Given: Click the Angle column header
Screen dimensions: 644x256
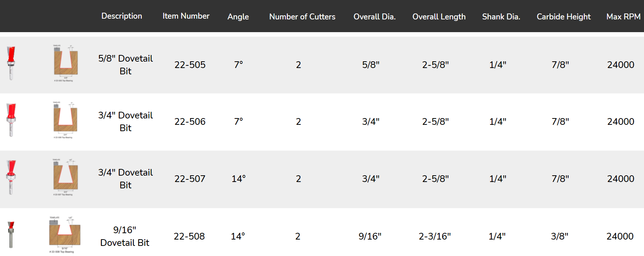Looking at the screenshot, I should coord(238,17).
